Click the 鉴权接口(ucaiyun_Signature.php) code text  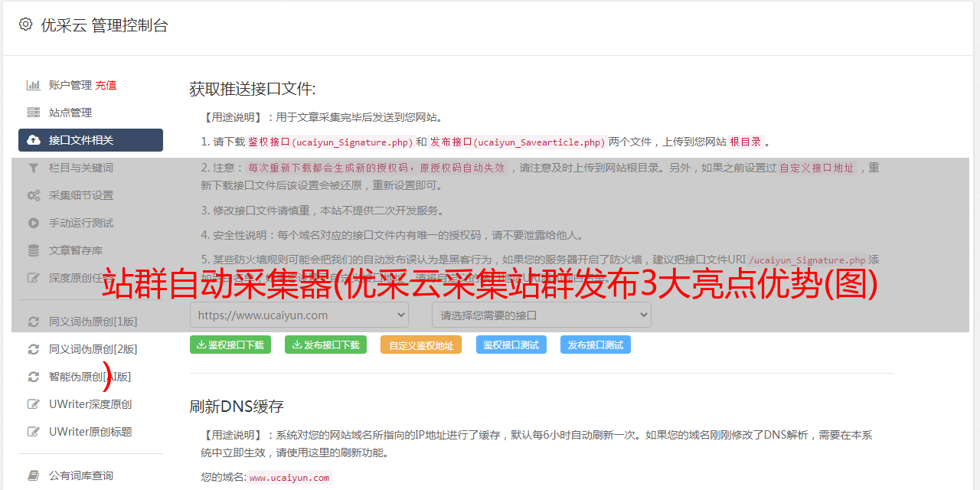click(x=330, y=142)
